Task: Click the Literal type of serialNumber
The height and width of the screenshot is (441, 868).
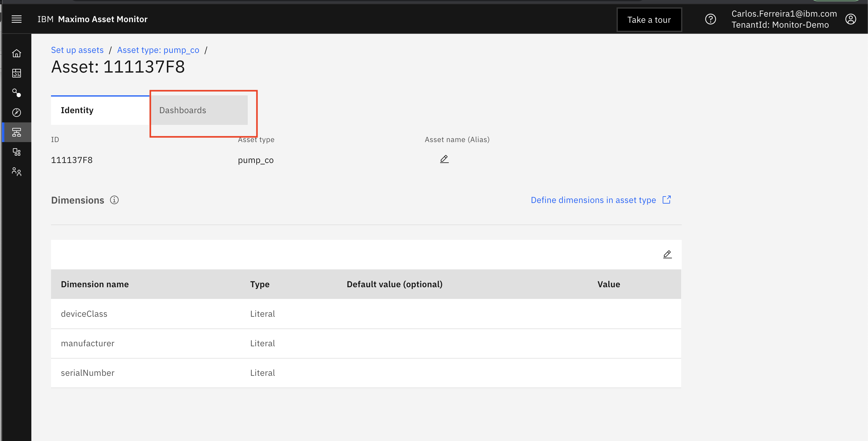Action: pyautogui.click(x=262, y=373)
